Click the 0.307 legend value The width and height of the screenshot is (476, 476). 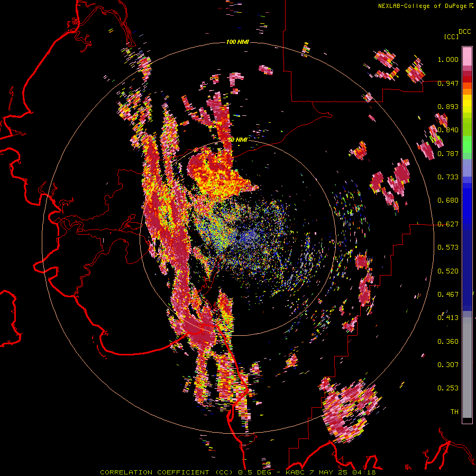448,364
